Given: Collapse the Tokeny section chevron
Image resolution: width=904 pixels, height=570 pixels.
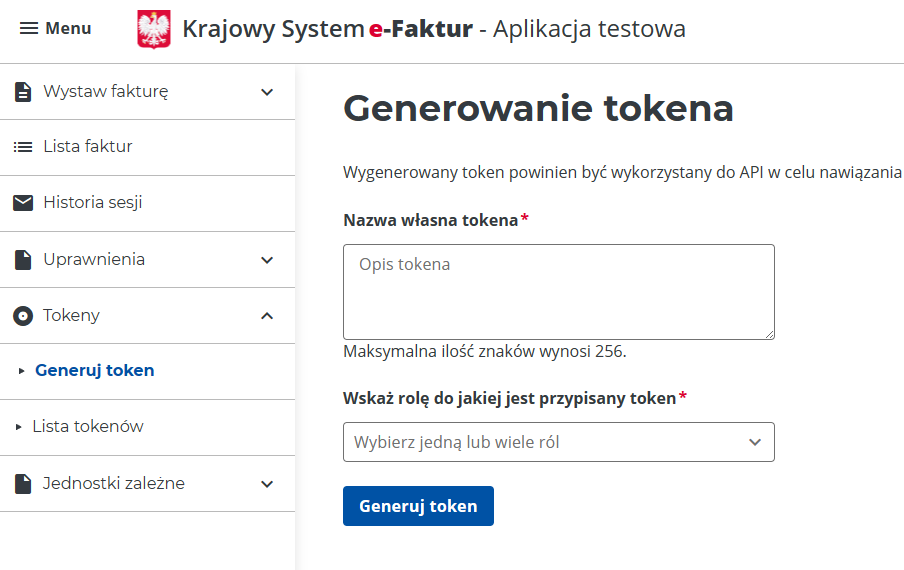Looking at the screenshot, I should (x=267, y=316).
